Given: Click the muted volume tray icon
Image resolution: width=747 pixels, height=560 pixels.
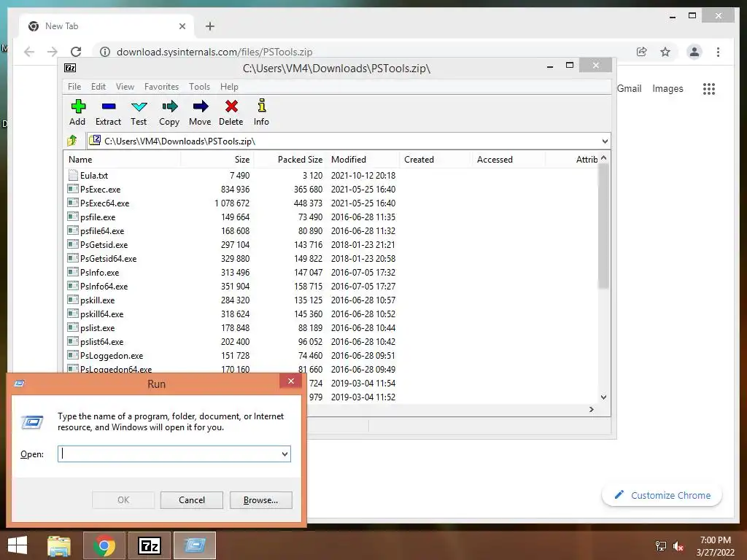Looking at the screenshot, I should click(678, 546).
